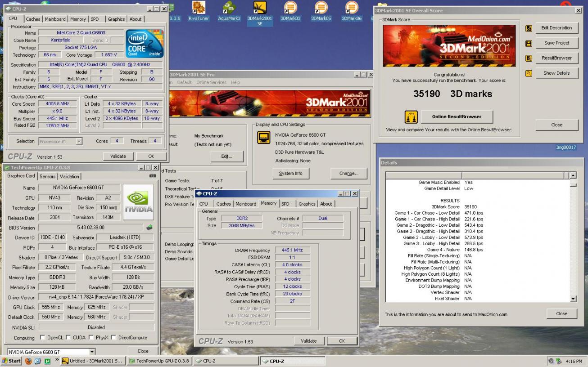Click the Save Project floppy disk icon
The height and width of the screenshot is (367, 588).
529,44
